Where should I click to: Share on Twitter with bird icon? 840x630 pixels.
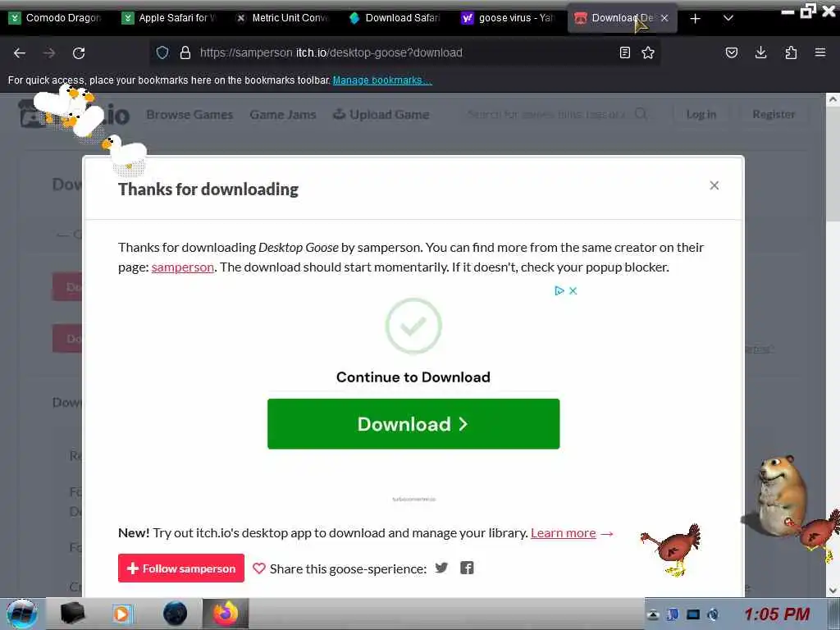coord(441,568)
